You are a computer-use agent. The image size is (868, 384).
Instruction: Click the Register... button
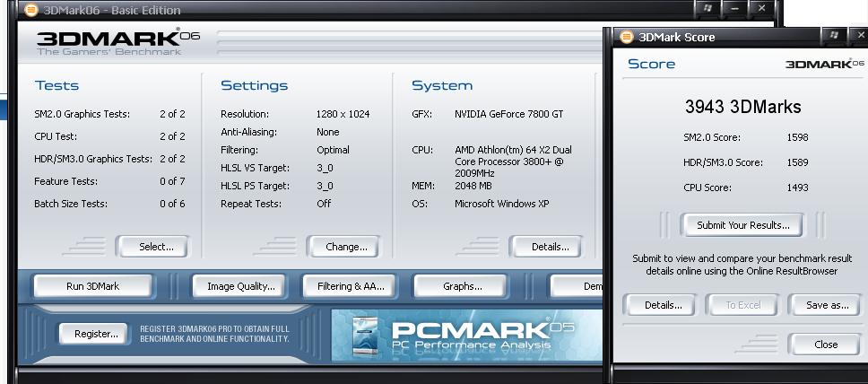[93, 334]
